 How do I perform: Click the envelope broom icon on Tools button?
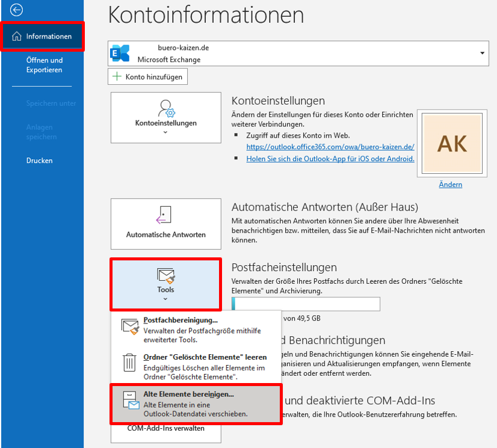[166, 275]
